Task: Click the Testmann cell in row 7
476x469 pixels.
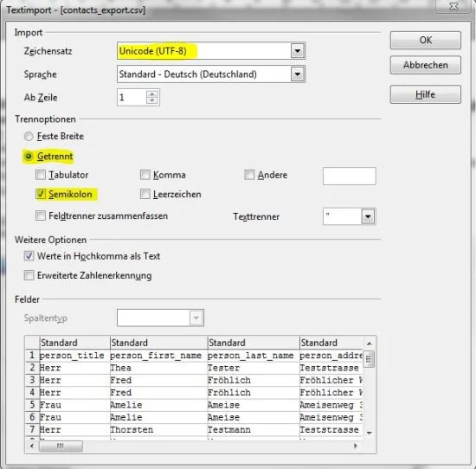Action: 254,430
